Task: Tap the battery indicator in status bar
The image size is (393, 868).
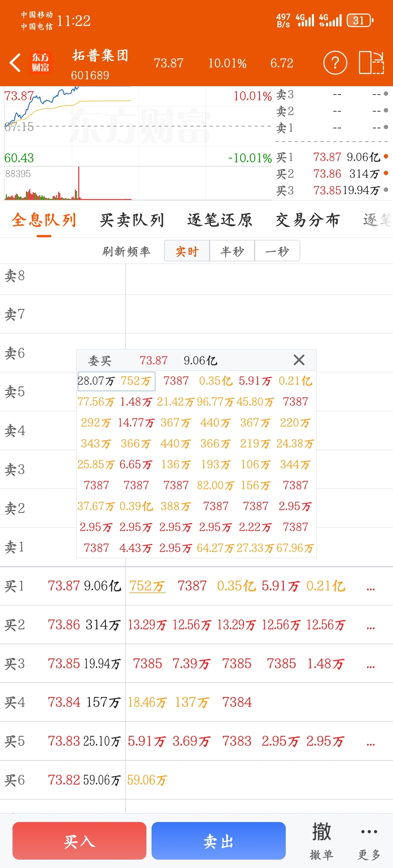Action: (360, 21)
